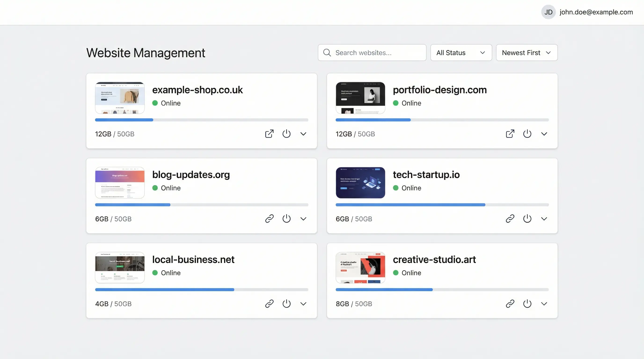
Task: Click local-business.net storage usage bar
Action: point(201,290)
